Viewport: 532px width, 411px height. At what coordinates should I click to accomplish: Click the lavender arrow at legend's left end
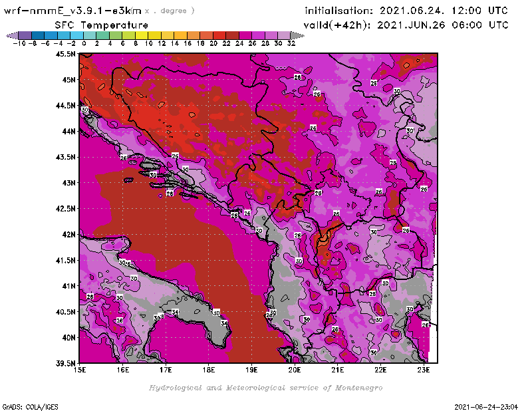point(12,35)
